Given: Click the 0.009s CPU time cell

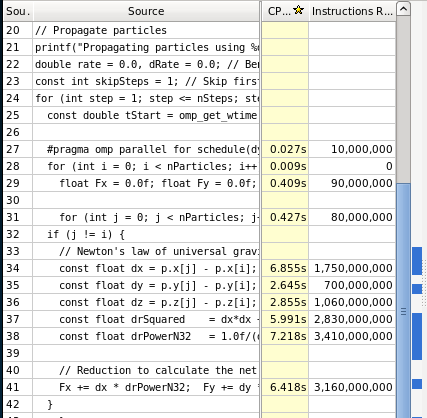Looking at the screenshot, I should (285, 166).
